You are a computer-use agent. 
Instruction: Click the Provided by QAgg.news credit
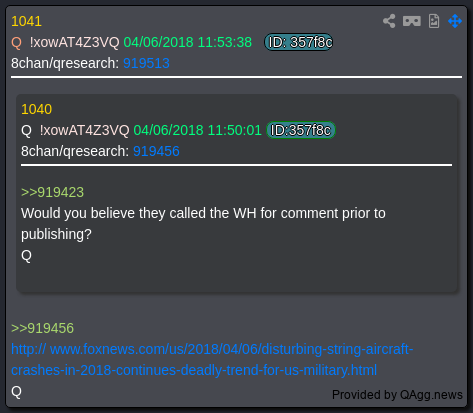coord(397,395)
